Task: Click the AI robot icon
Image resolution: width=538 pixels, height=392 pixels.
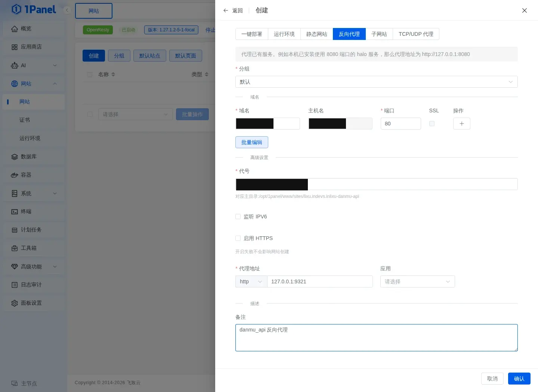Action: [x=15, y=65]
